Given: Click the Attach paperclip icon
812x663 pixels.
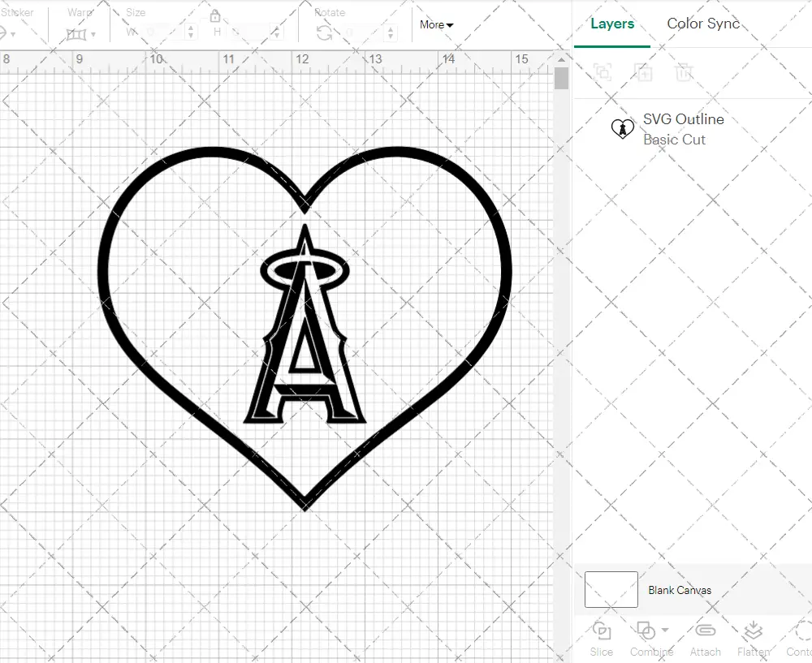Looking at the screenshot, I should (705, 631).
